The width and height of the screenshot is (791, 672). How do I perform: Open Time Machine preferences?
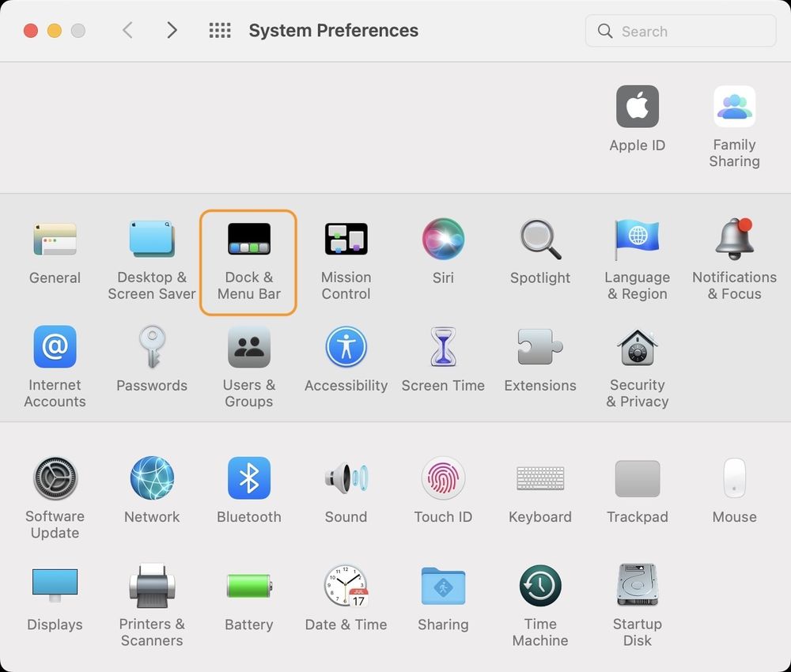[540, 586]
